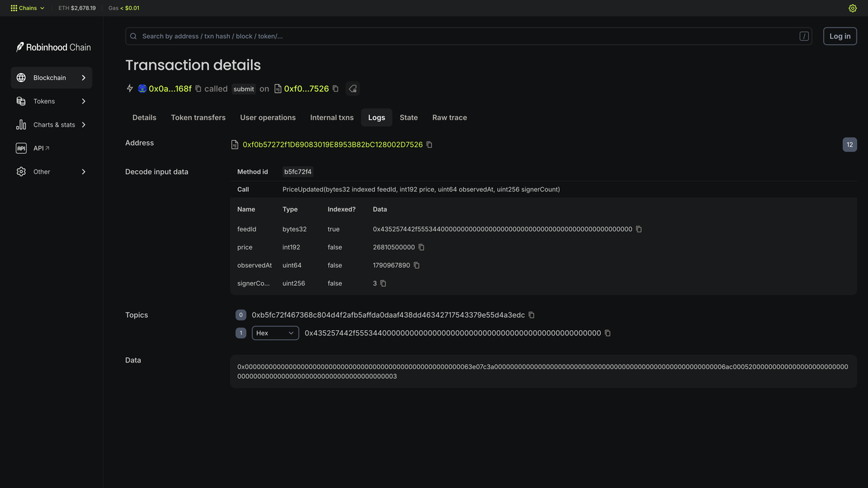Expand the Tokens menu chevron
This screenshot has height=488, width=868.
click(x=83, y=101)
